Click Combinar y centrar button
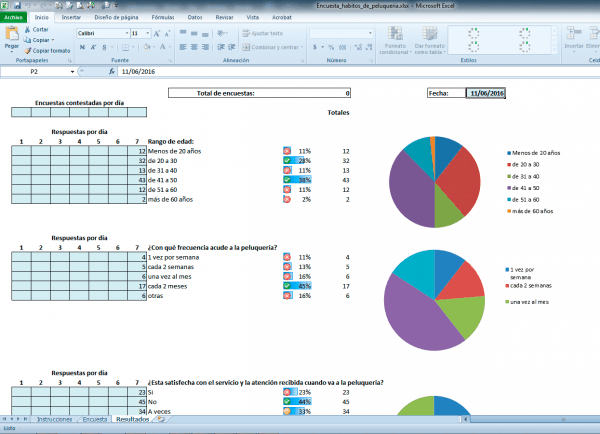 (271, 47)
